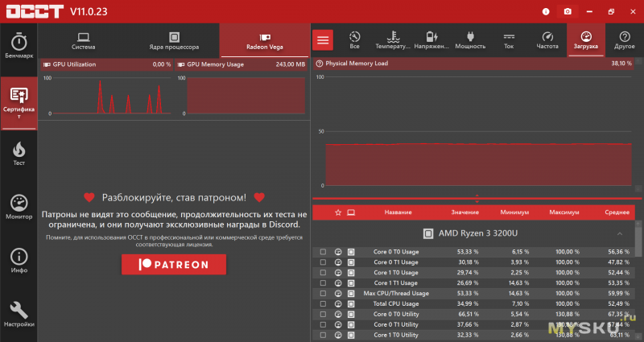The image size is (644, 342).
Task: Click the gauge icon for Core 1 T0 Usage
Action: click(338, 273)
